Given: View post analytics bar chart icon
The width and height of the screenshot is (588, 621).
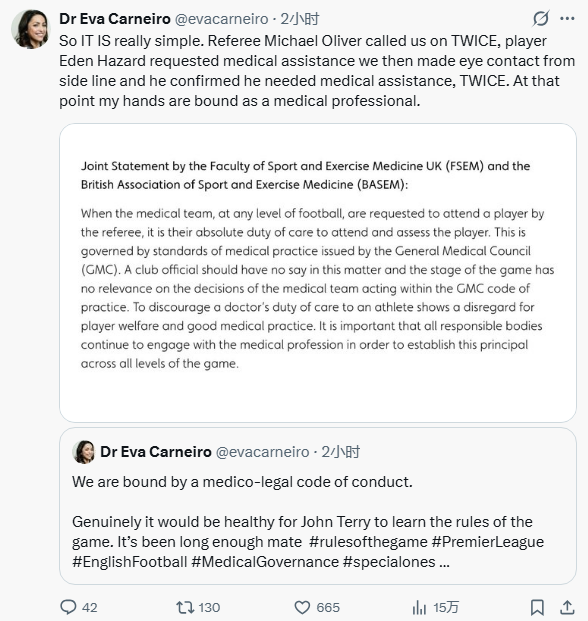Looking at the screenshot, I should point(419,607).
